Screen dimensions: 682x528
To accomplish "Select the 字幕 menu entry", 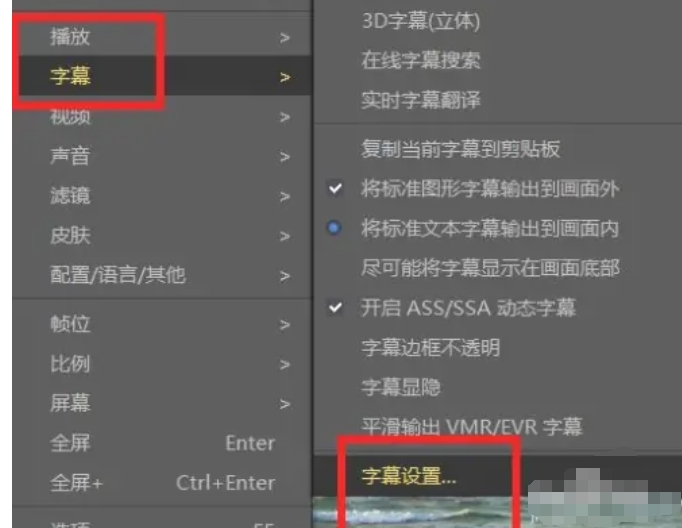I will [x=162, y=76].
